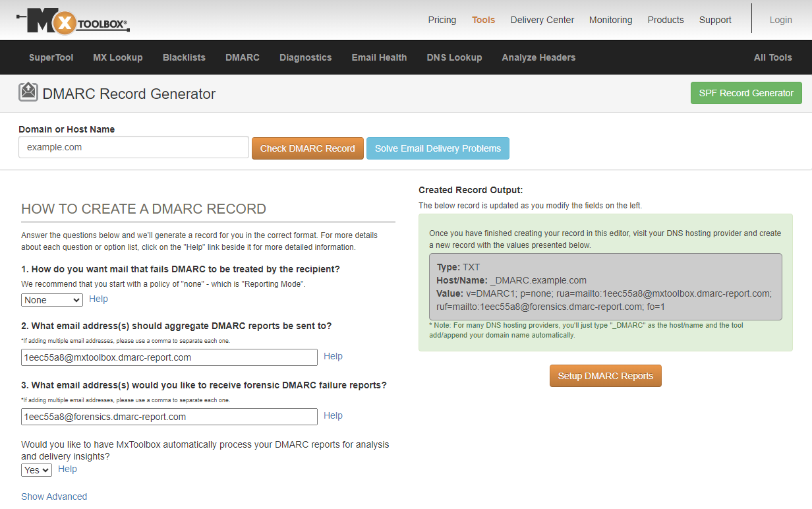Select Diagnostics in the toolbar
The height and width of the screenshot is (509, 812).
click(x=306, y=57)
